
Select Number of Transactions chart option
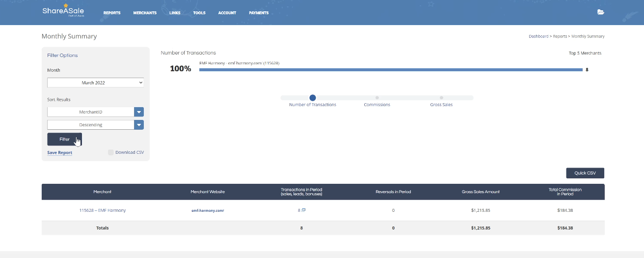click(313, 98)
